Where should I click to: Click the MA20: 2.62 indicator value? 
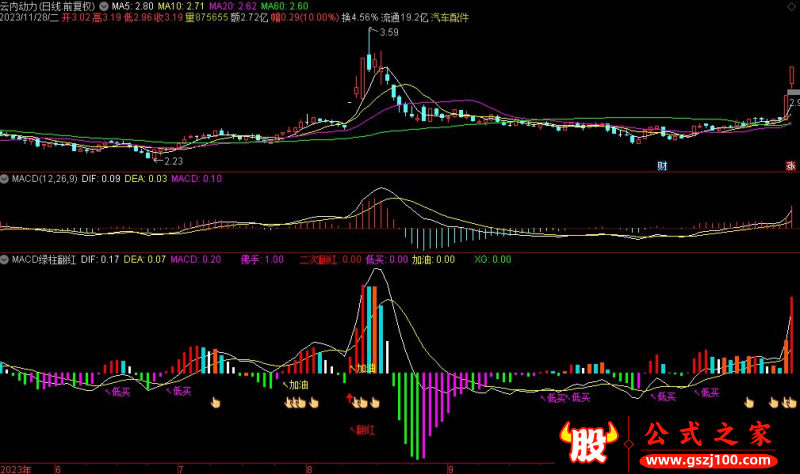[233, 6]
